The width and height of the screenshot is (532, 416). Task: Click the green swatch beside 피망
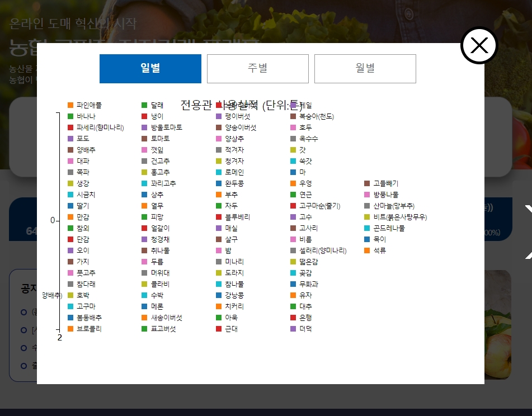144,217
